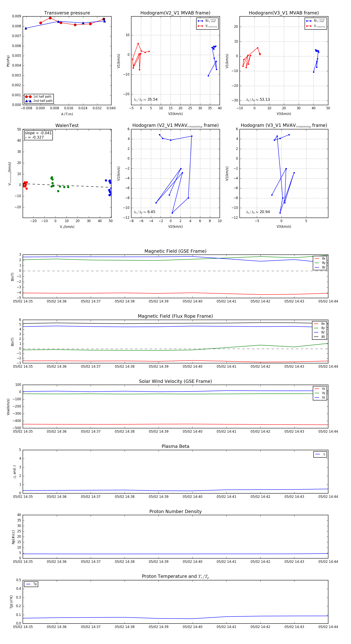
Task: Click the "slope = -0.041" annotation
Action: click(x=38, y=133)
